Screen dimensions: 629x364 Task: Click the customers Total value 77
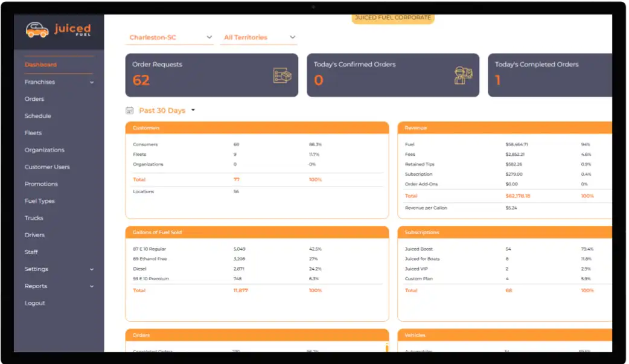(236, 180)
